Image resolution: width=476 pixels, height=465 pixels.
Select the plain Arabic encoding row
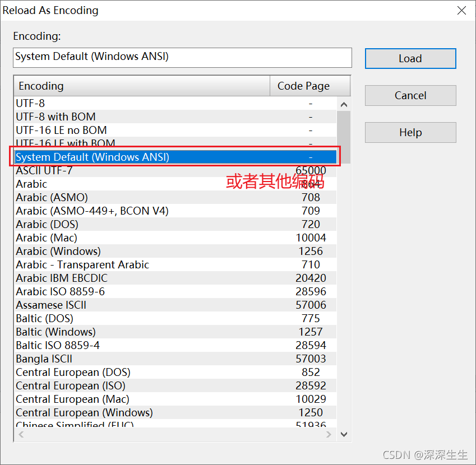(x=175, y=184)
